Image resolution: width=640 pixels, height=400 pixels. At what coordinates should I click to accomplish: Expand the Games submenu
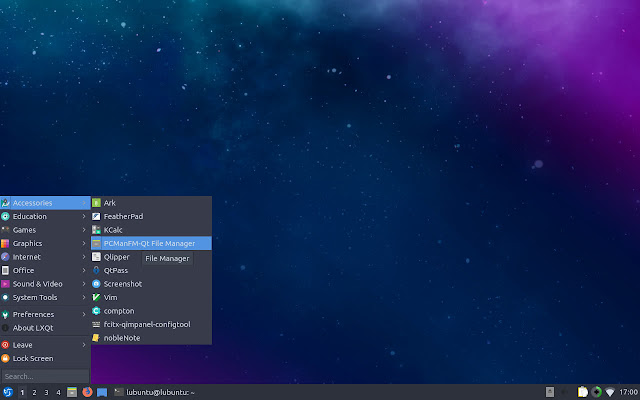(45, 230)
